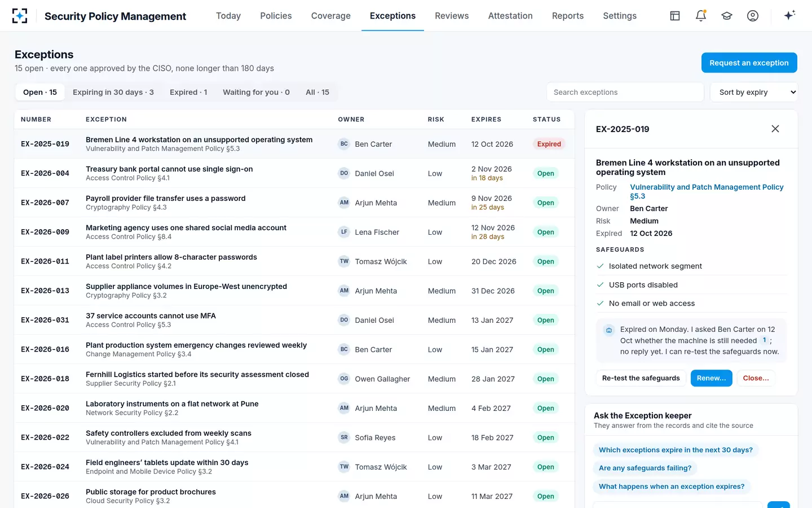Click the BC avatar in the EX-2025-019 row

coord(344,144)
